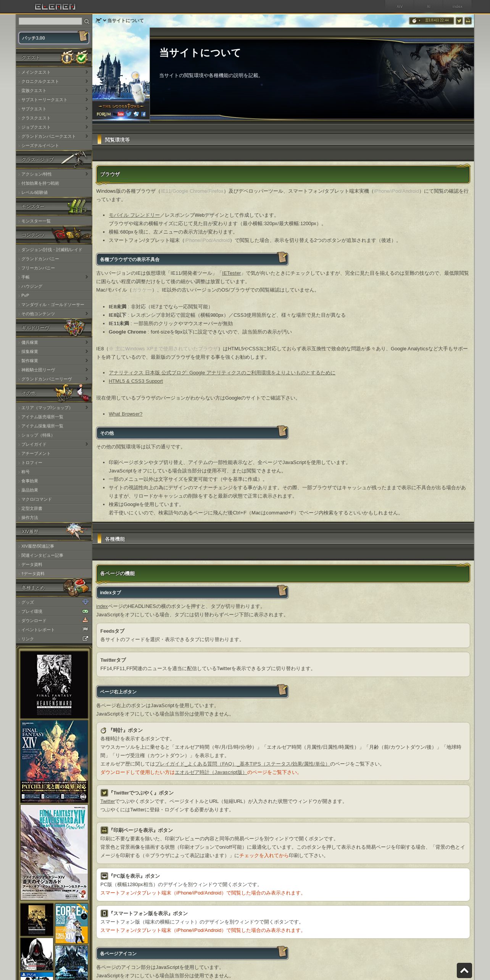Open the HTML5 & CSS3 Support link
490x980 pixels.
coord(135,381)
